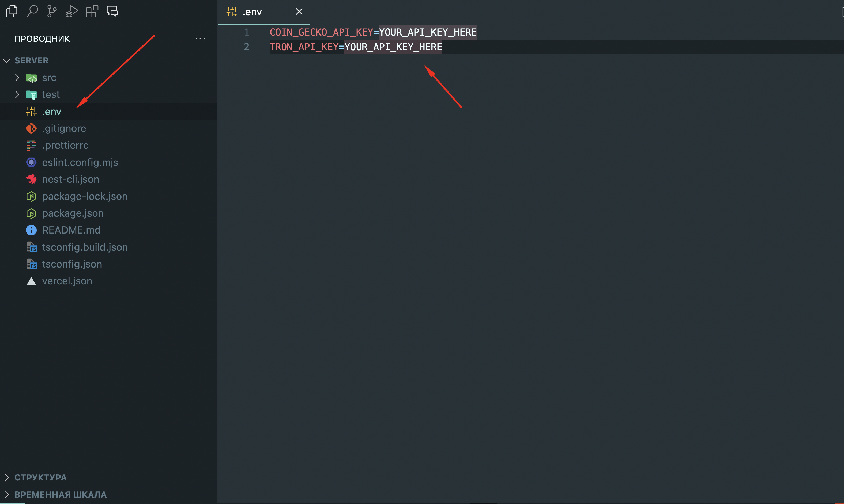The image size is (844, 504).
Task: Close the .env editor tab
Action: click(299, 12)
